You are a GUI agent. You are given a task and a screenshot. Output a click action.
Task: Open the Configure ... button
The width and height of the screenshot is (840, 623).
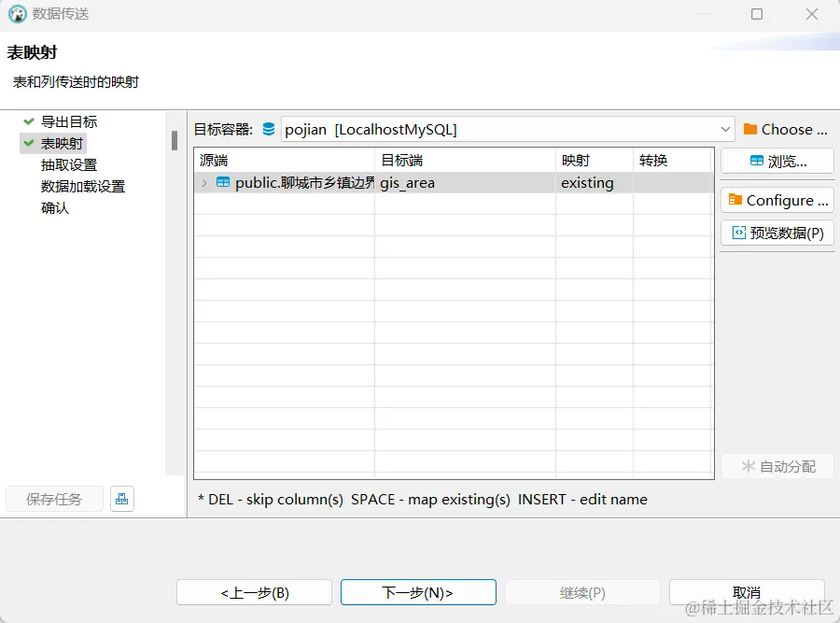[777, 201]
